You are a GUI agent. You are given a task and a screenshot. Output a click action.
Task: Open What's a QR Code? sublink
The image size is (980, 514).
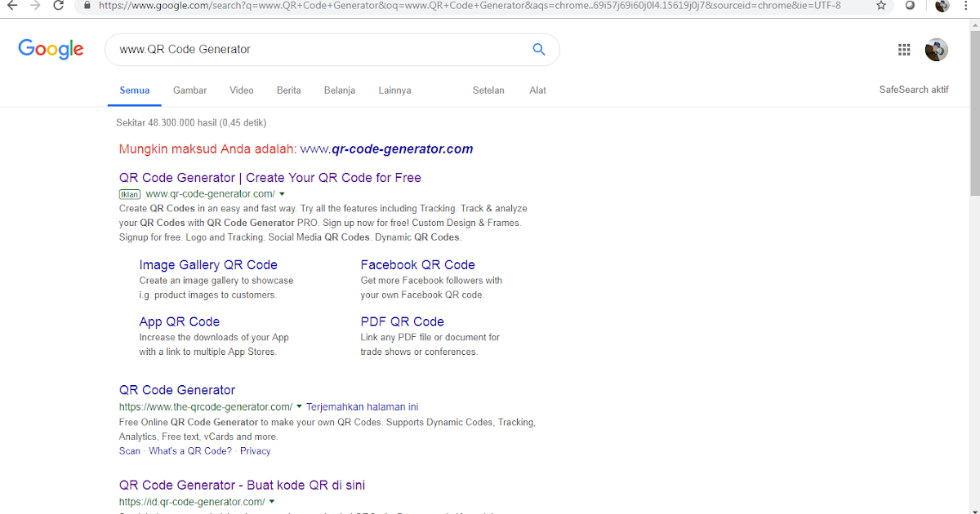tap(190, 451)
